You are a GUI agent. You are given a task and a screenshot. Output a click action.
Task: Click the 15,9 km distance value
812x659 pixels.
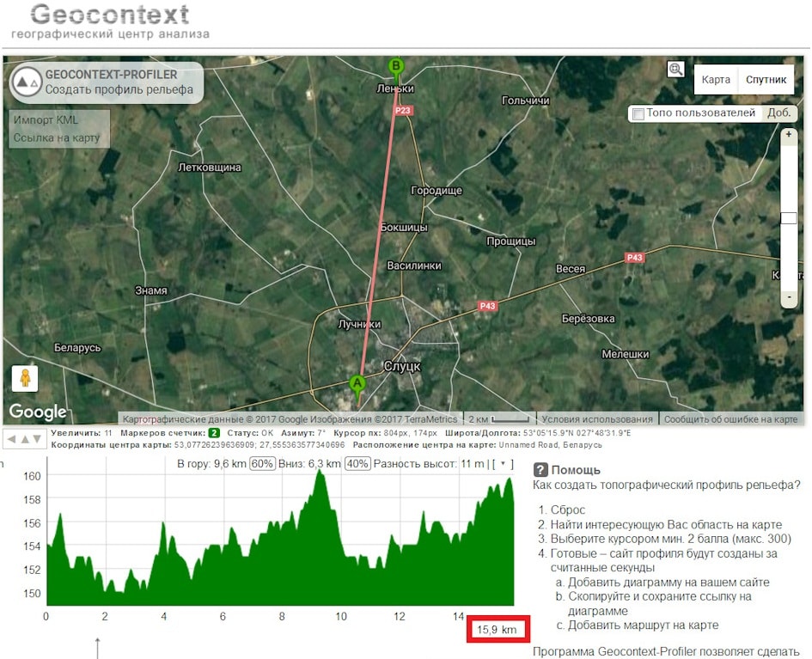tap(498, 630)
